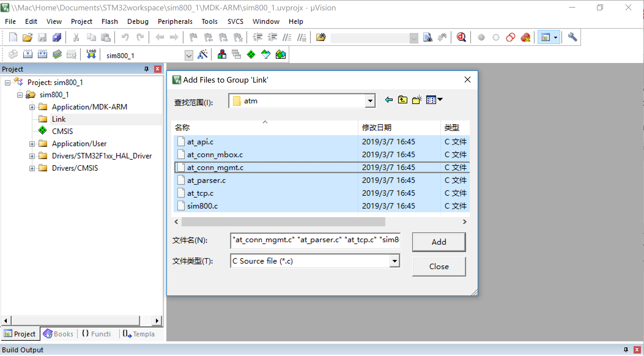
Task: Toggle the Build Output panel pin
Action: pyautogui.click(x=626, y=350)
